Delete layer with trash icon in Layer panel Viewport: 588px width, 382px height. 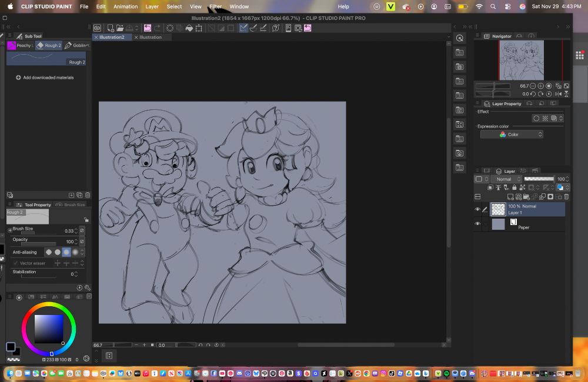pyautogui.click(x=567, y=197)
